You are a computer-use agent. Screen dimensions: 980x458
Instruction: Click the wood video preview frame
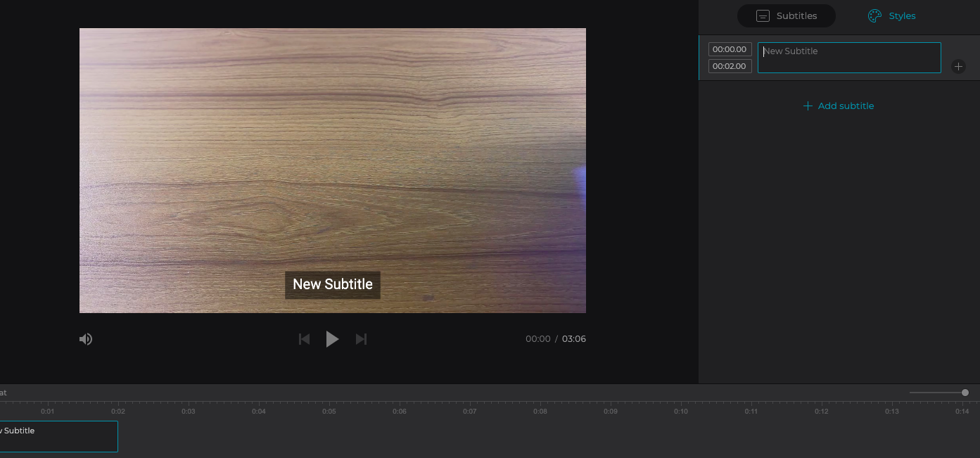pos(333,170)
